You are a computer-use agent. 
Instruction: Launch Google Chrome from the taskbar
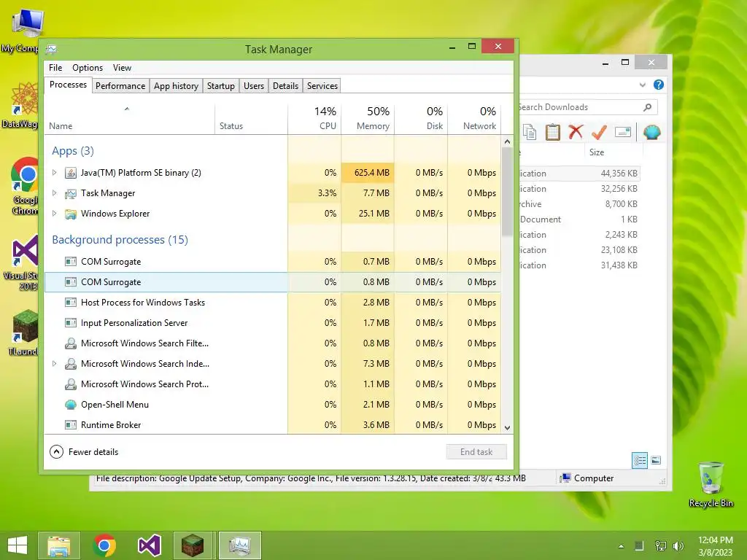coord(104,545)
